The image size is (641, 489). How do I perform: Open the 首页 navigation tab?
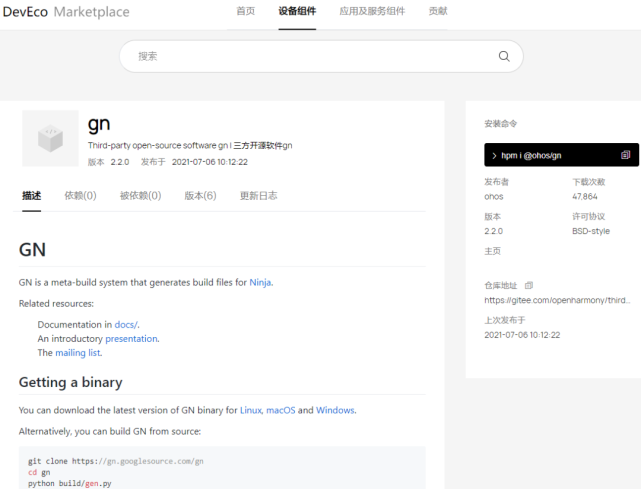pyautogui.click(x=246, y=11)
